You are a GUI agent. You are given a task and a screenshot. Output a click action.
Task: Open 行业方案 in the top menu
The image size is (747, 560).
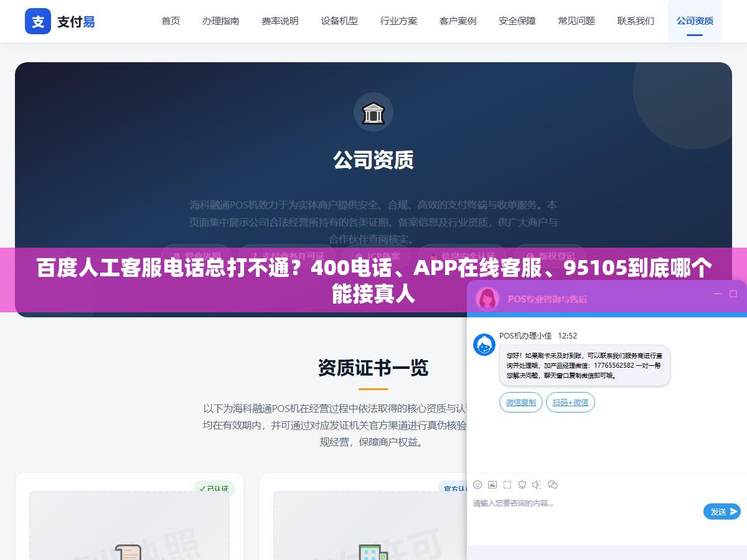(398, 21)
